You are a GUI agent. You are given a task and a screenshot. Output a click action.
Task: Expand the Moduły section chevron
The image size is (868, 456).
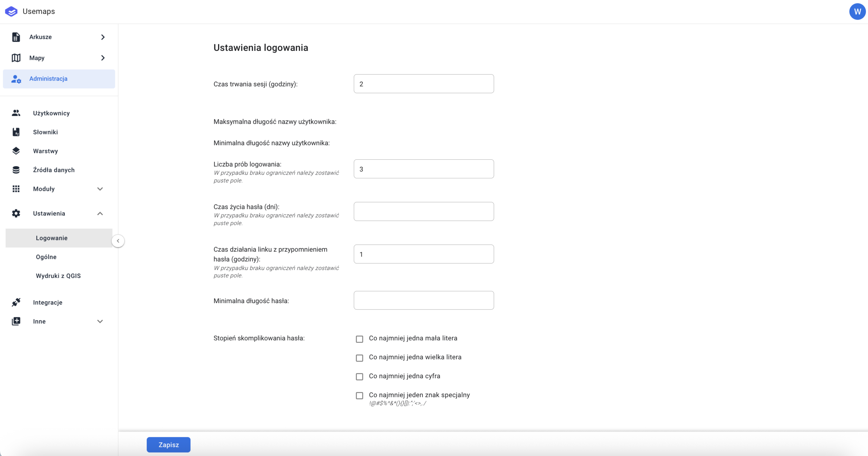point(100,189)
